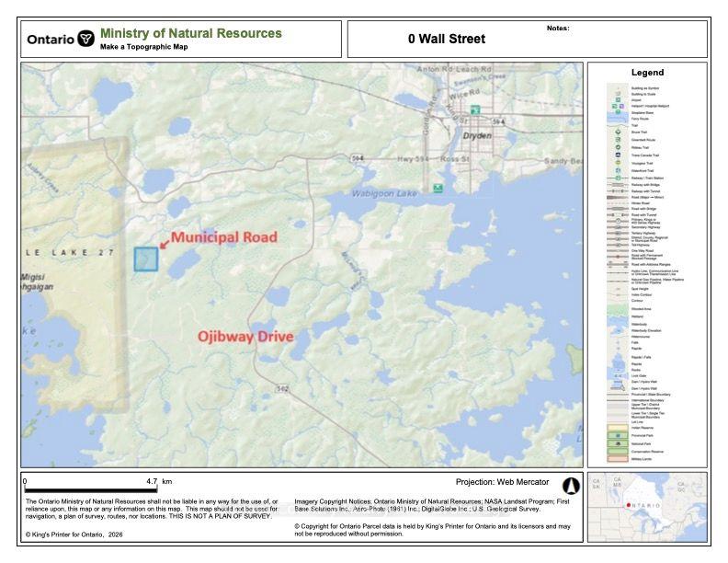Viewport: 728px width, 563px height.
Task: Click the red 'Ojibway Drive' annotation label
Action: point(245,337)
